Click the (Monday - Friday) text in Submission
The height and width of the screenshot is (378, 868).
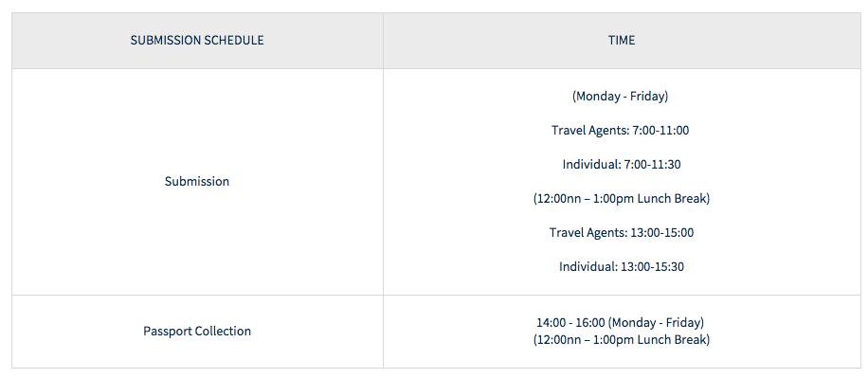click(x=620, y=97)
